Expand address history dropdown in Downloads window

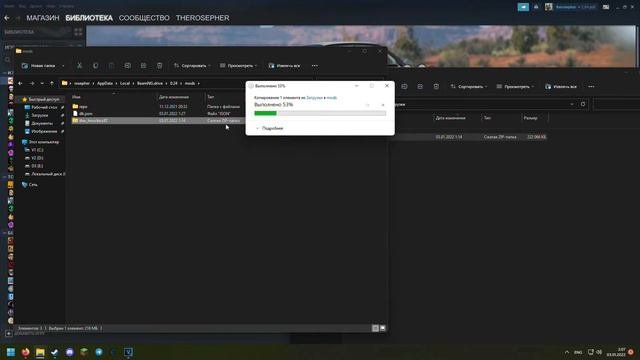point(572,104)
